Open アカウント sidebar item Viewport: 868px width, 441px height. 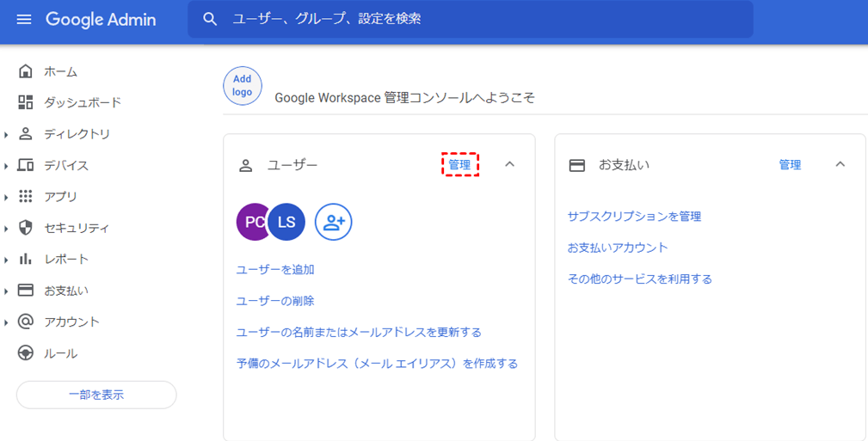[71, 322]
